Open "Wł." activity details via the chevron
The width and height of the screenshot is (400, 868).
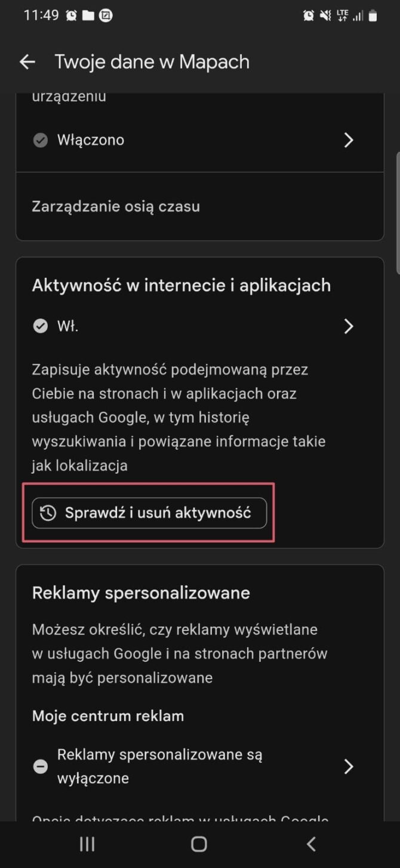(x=349, y=326)
